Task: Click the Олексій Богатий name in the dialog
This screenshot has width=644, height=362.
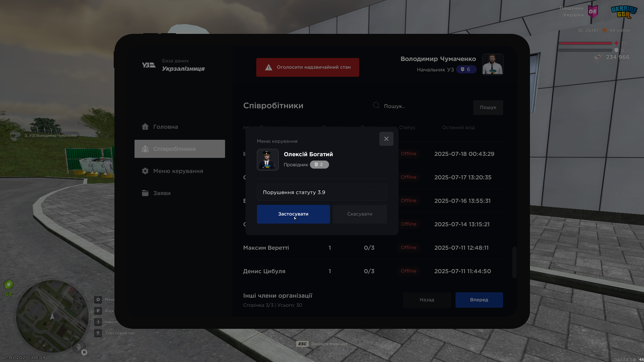Action: [x=308, y=154]
